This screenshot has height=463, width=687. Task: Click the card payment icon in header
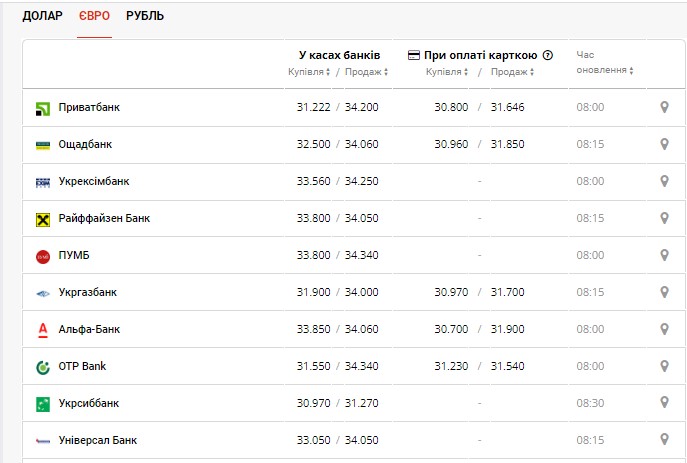[414, 56]
